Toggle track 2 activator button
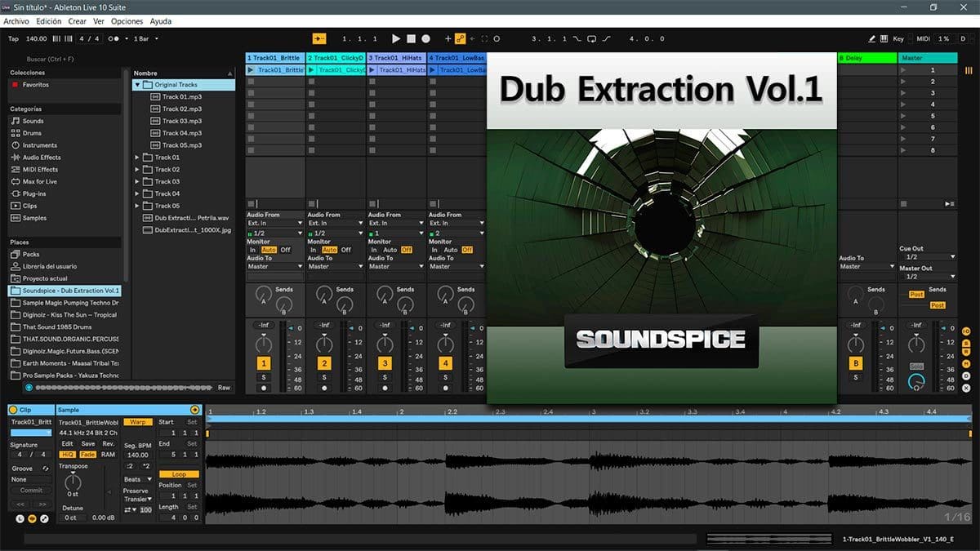980x551 pixels. tap(324, 363)
